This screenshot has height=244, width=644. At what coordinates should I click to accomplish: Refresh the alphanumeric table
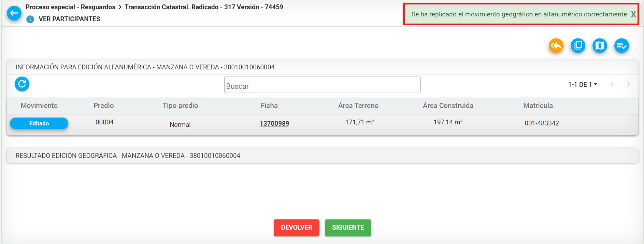click(22, 84)
